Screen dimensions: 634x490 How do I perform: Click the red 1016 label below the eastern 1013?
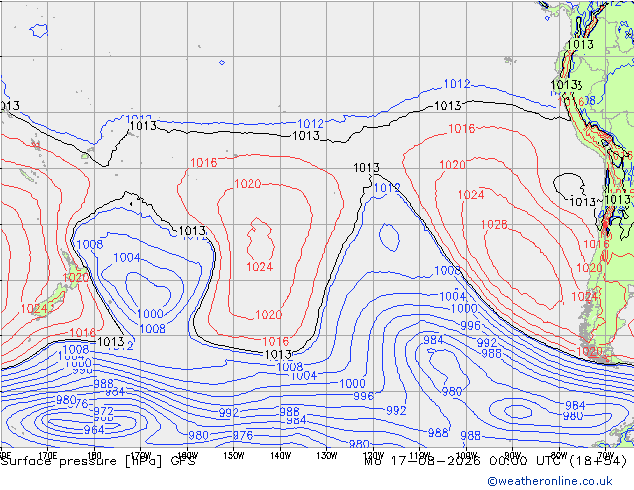461,129
